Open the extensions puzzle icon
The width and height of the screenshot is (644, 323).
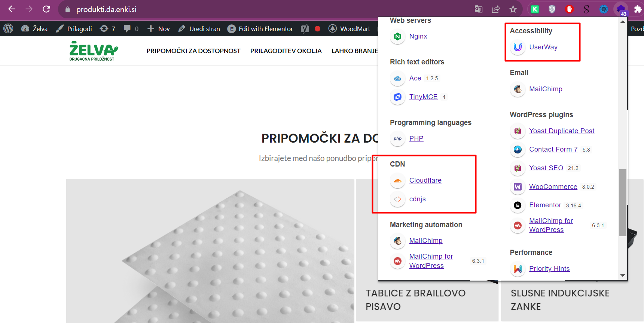[x=638, y=9]
